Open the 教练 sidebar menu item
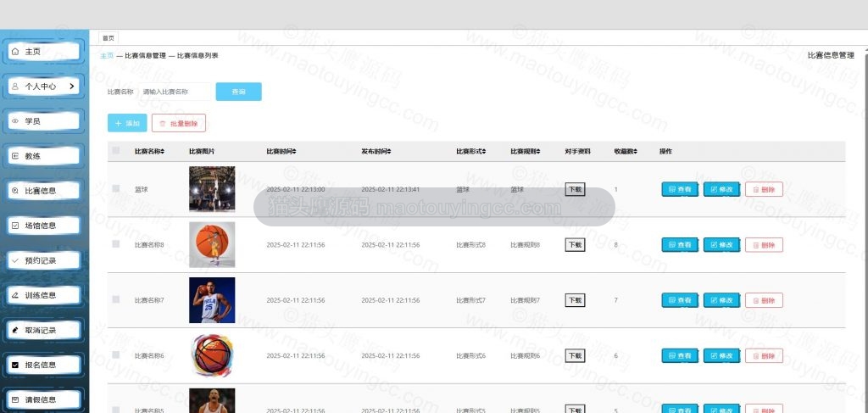The height and width of the screenshot is (413, 868). pyautogui.click(x=44, y=156)
